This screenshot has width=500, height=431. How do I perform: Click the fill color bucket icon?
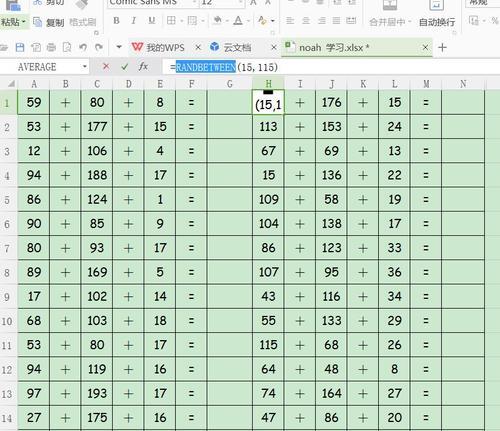(x=217, y=21)
